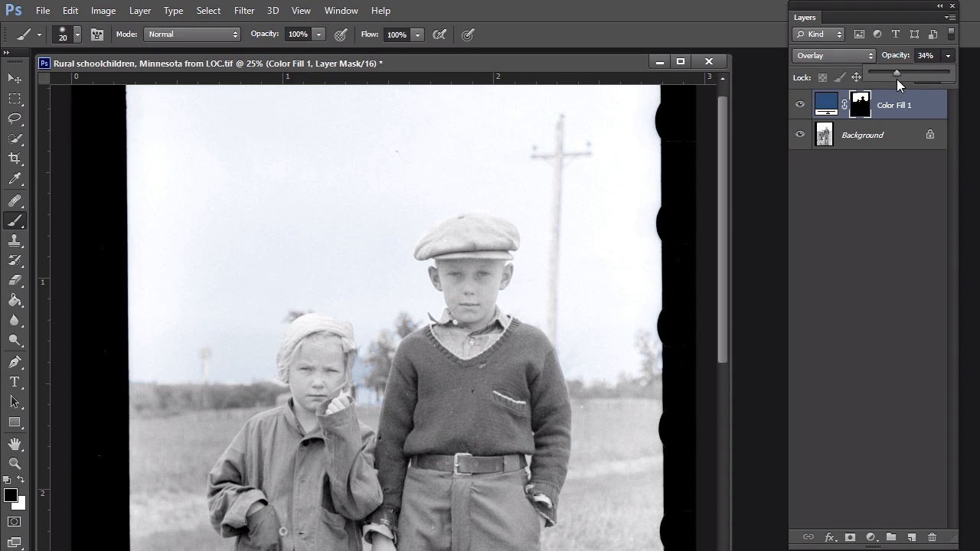This screenshot has width=980, height=551.
Task: Pick the Eyedropper tool
Action: click(15, 179)
